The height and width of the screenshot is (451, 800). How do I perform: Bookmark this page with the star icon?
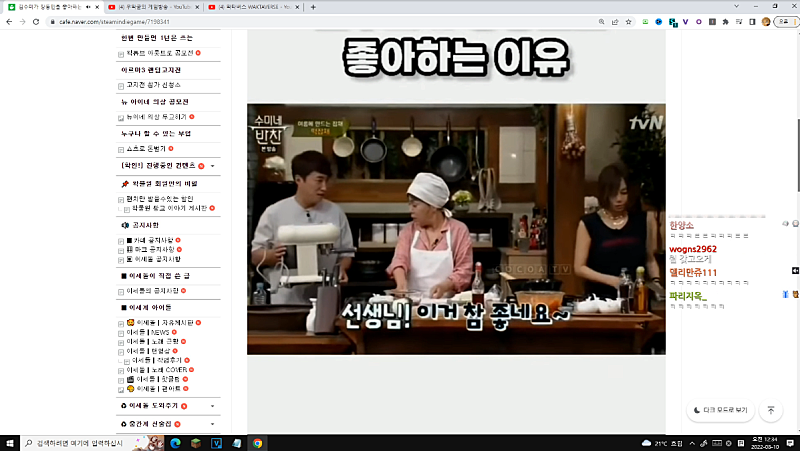tap(629, 22)
